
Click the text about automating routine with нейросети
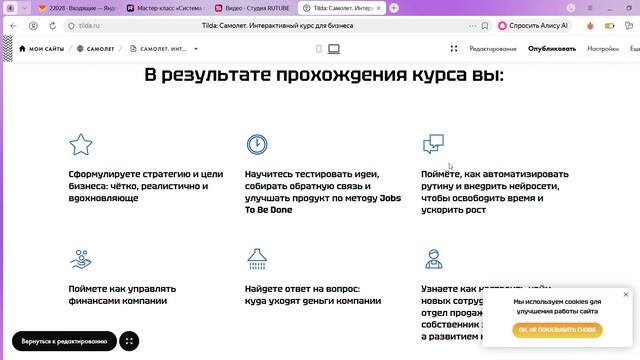tap(495, 192)
